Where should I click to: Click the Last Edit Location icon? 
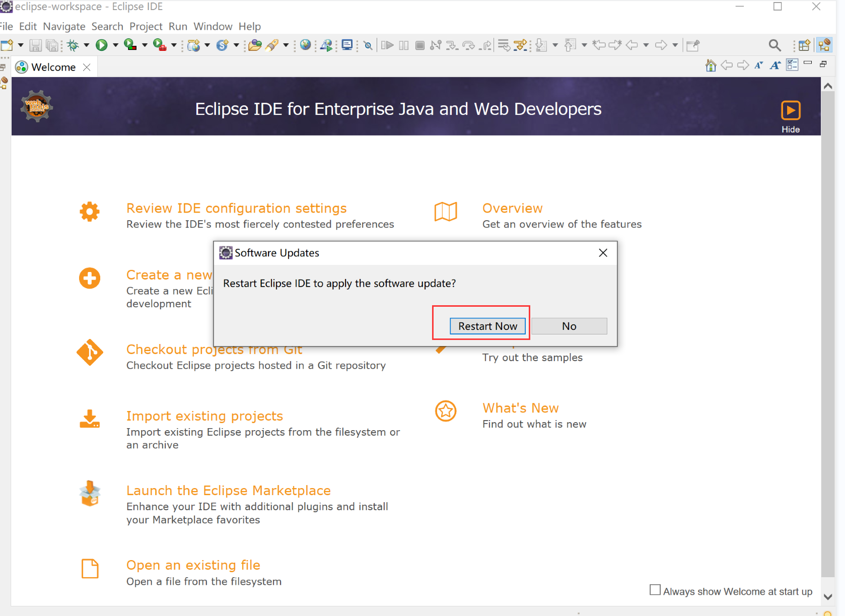pos(599,45)
